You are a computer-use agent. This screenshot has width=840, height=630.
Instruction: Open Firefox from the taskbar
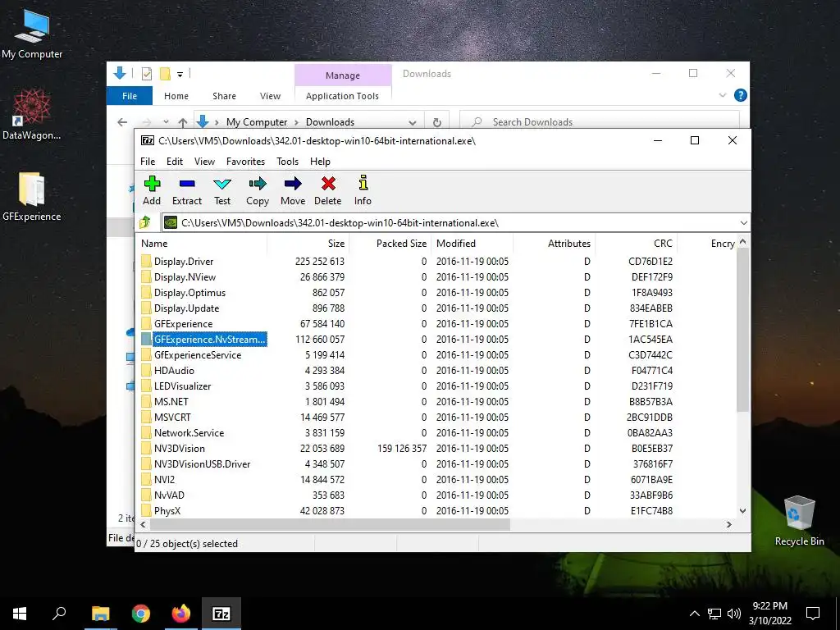(x=181, y=614)
